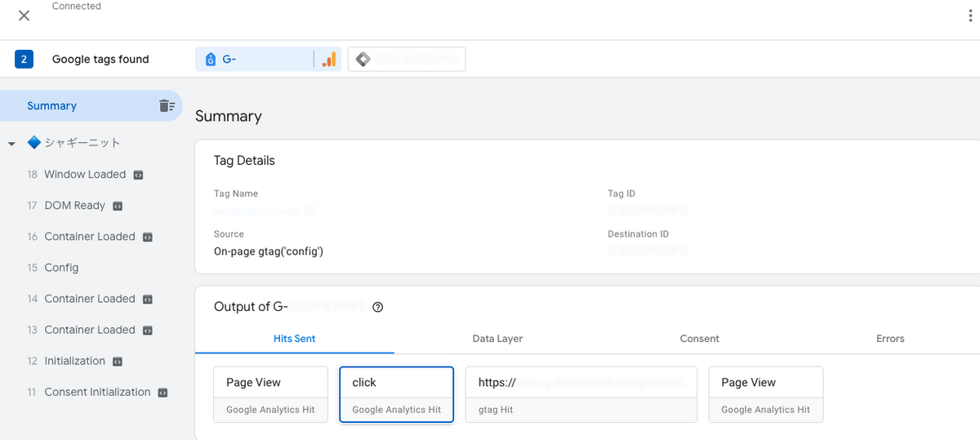Click the code icon beside Consent Initialization
The height and width of the screenshot is (440, 980).
click(x=163, y=393)
